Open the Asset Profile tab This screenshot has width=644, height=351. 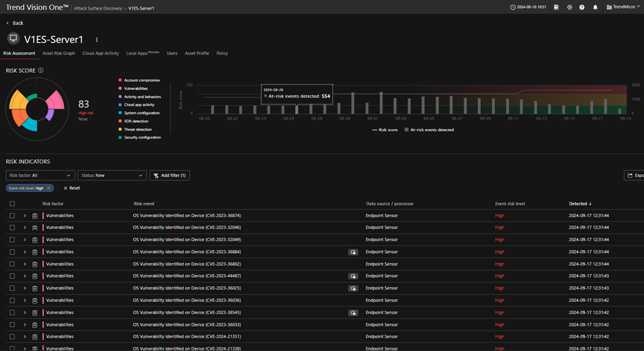(197, 53)
